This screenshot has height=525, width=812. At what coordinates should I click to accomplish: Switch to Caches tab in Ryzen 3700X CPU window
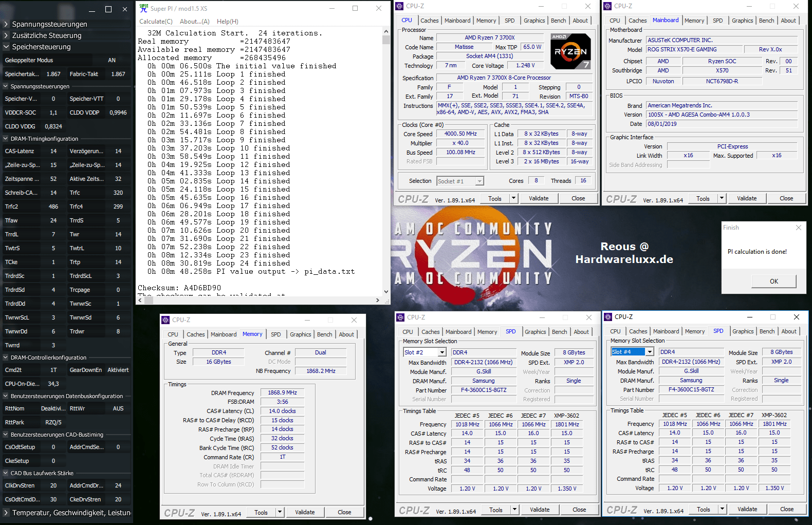coord(429,21)
